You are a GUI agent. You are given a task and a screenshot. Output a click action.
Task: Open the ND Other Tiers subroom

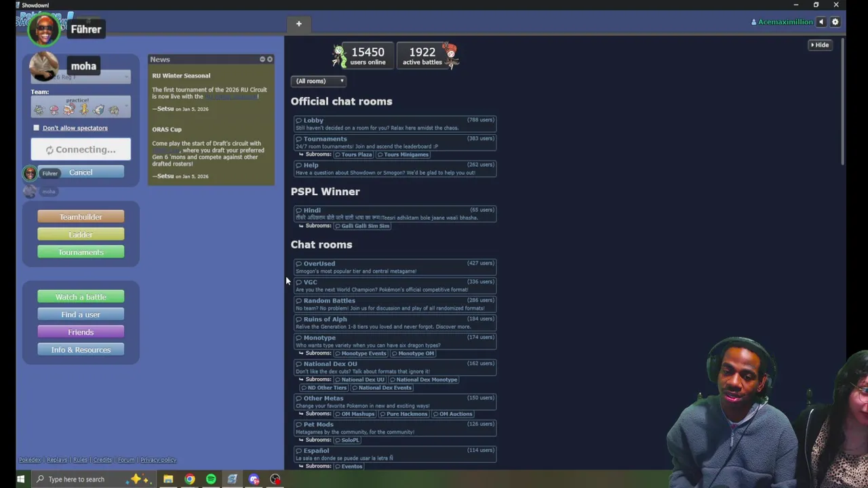pyautogui.click(x=324, y=388)
